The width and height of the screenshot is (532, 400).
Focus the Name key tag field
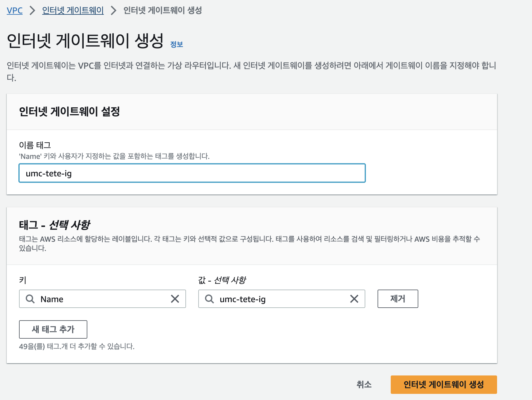(102, 299)
